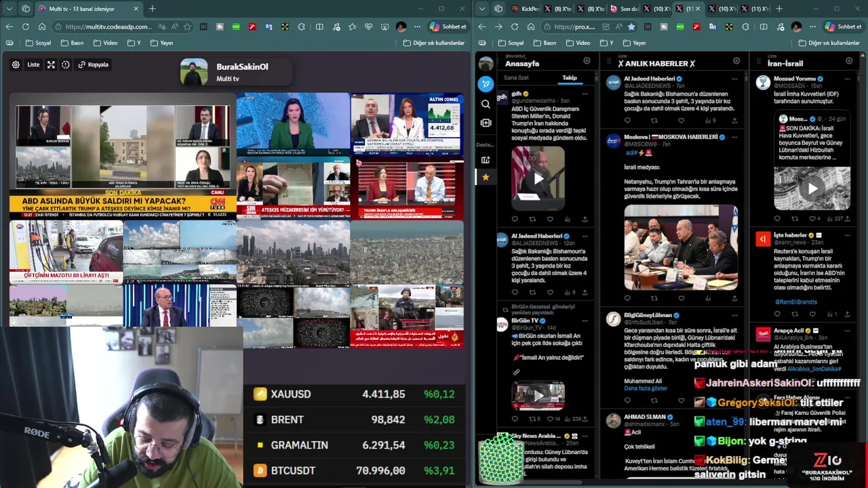Go forward in right browser window

tap(498, 26)
